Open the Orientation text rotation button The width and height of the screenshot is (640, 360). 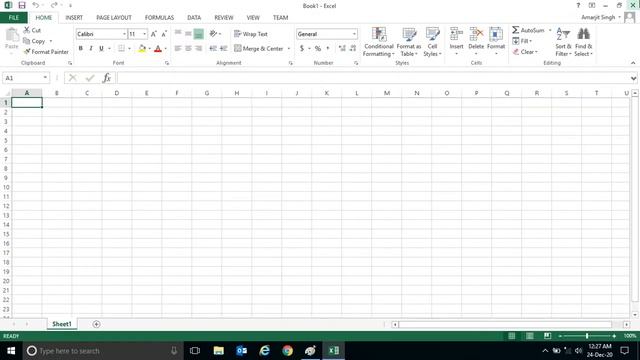coord(214,34)
